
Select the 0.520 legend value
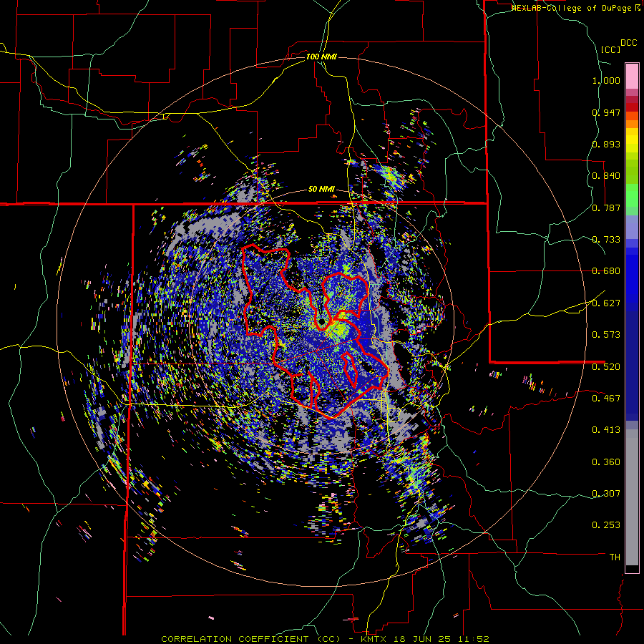(606, 366)
